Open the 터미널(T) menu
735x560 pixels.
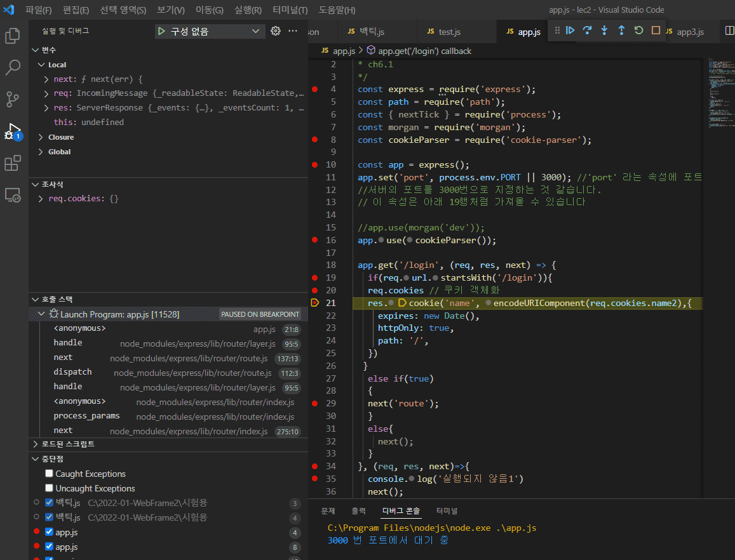290,10
